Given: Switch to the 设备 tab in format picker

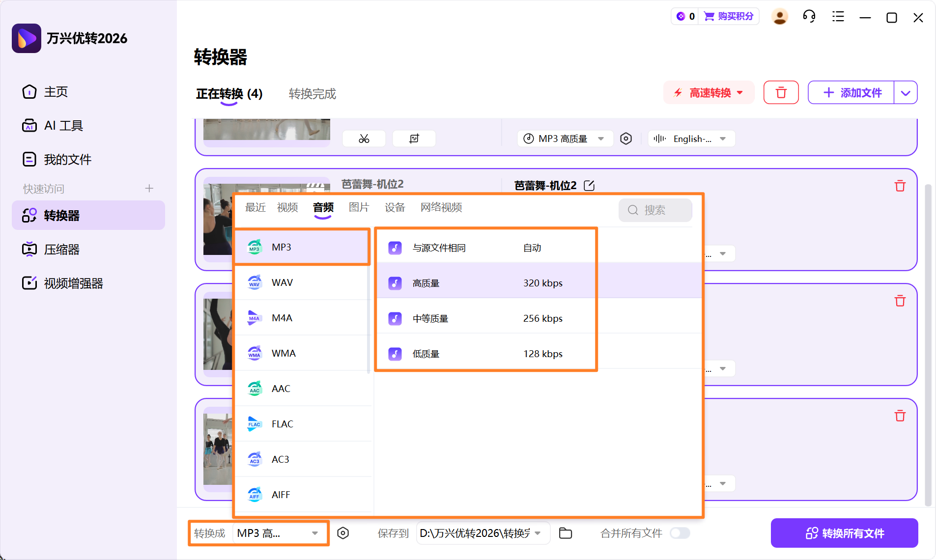Looking at the screenshot, I should 395,207.
